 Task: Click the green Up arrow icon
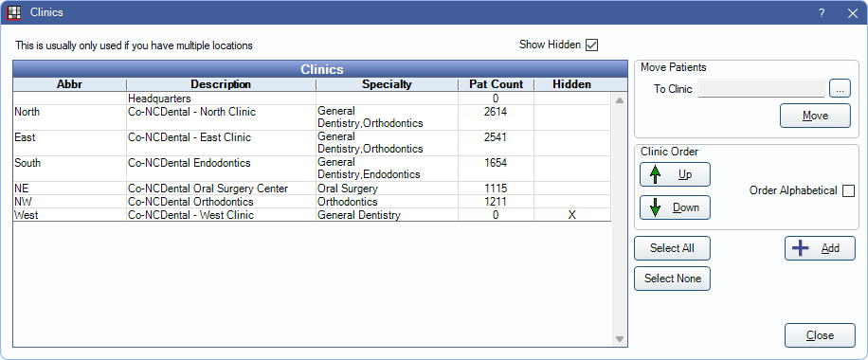coord(656,174)
